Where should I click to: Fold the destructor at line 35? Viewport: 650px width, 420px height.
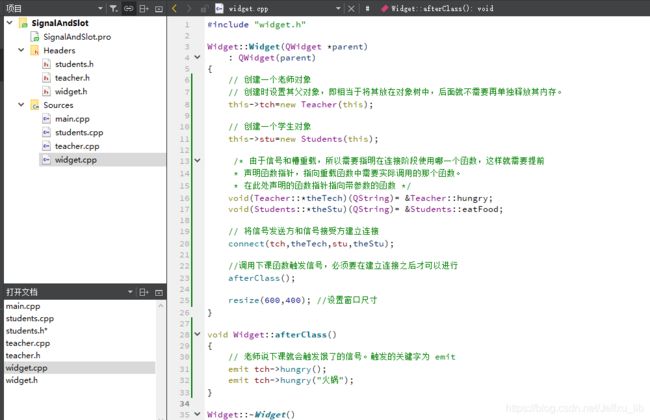[x=198, y=414]
